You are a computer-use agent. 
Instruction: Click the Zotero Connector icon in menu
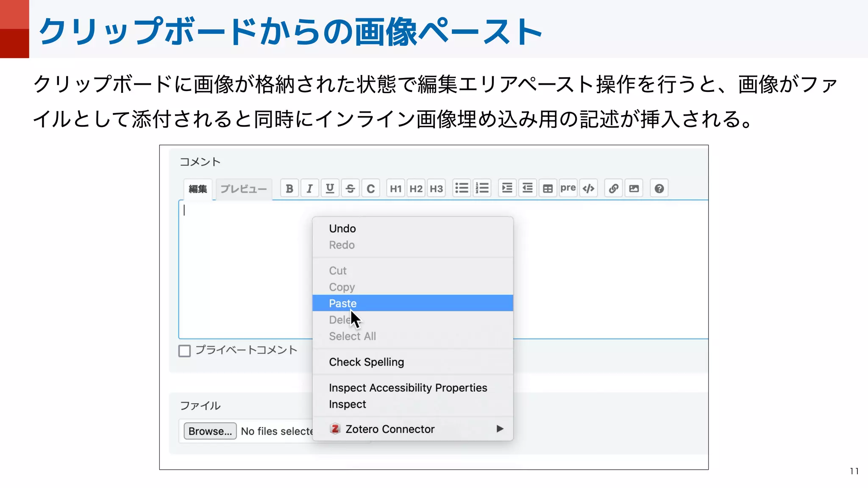coord(335,429)
